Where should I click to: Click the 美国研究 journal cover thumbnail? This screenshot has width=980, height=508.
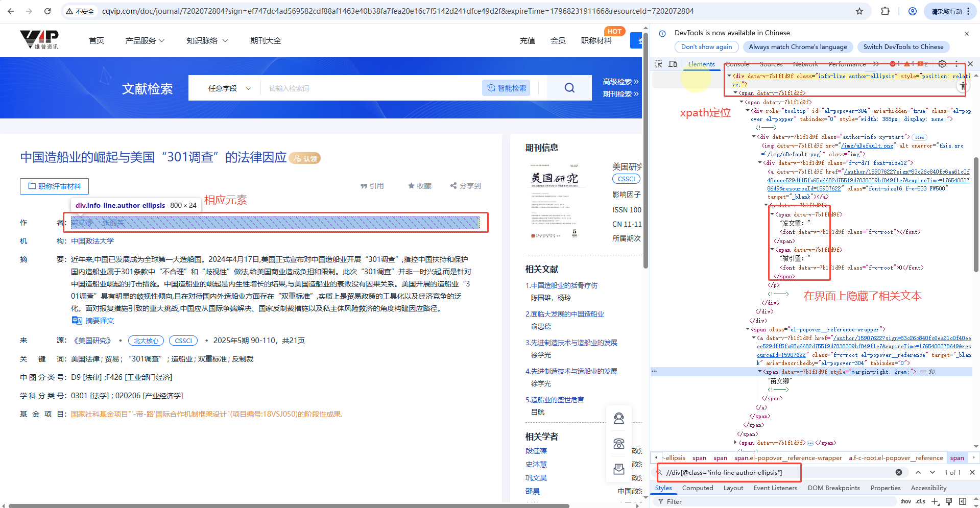pyautogui.click(x=555, y=201)
